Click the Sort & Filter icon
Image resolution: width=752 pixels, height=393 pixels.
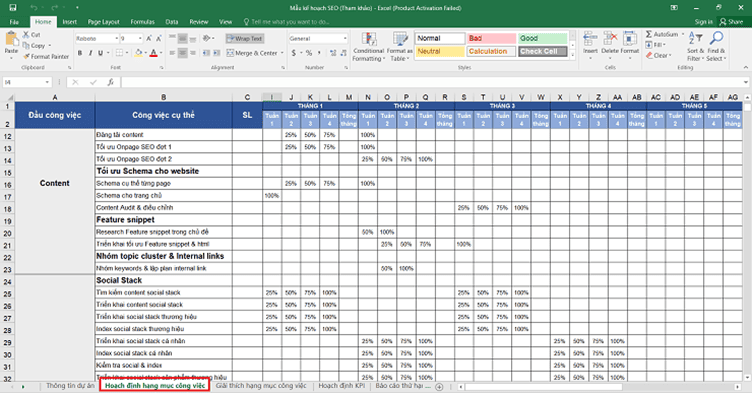(x=695, y=39)
